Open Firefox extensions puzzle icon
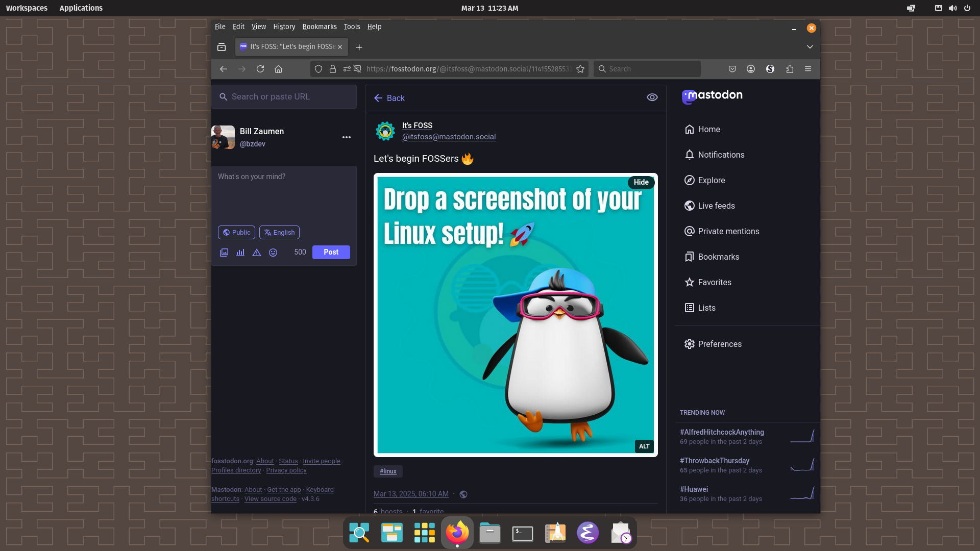Viewport: 980px width, 551px height. (x=790, y=69)
